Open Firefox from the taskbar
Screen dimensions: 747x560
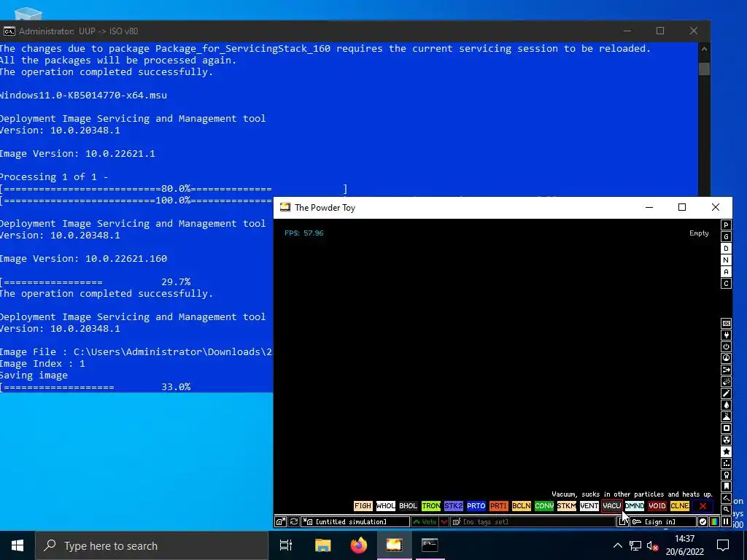[x=359, y=545]
